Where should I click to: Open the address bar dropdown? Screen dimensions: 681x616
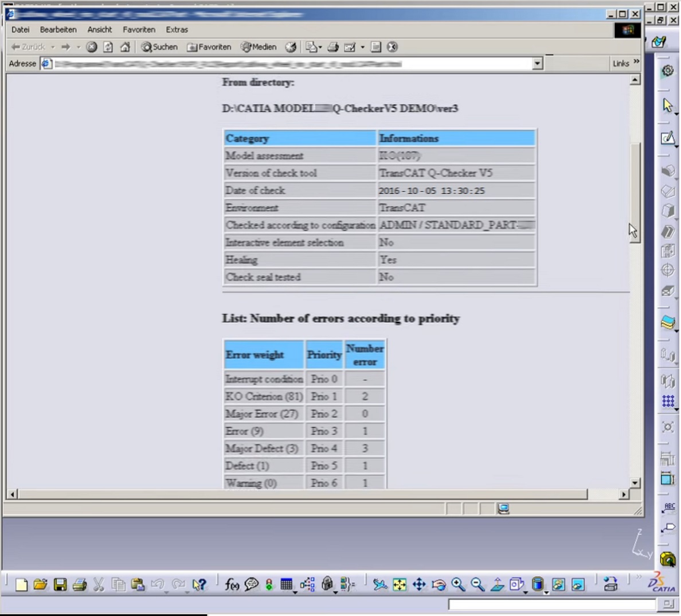point(537,64)
